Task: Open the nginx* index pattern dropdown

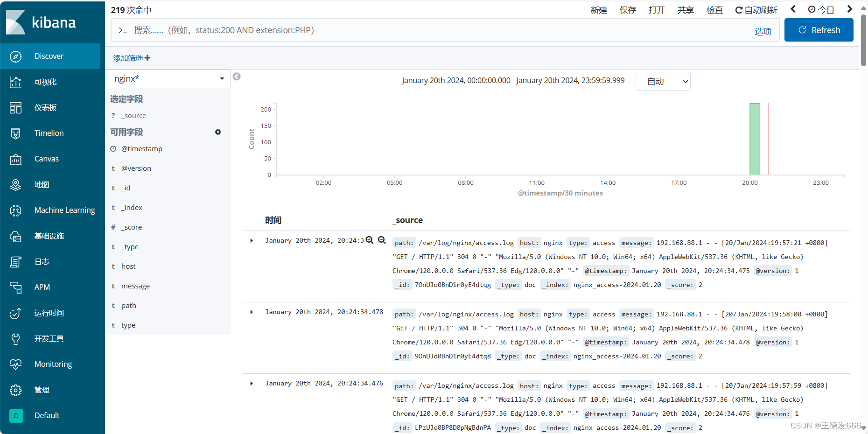Action: [168, 79]
